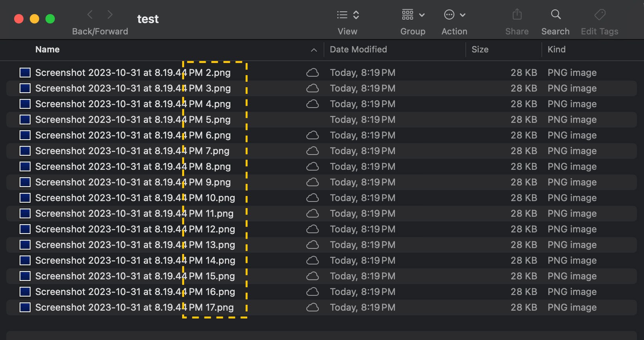
Task: Open the Group options dropdown
Action: (x=413, y=15)
